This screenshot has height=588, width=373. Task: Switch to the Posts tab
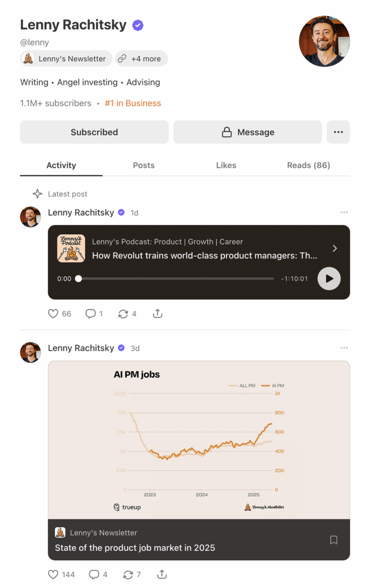(144, 165)
